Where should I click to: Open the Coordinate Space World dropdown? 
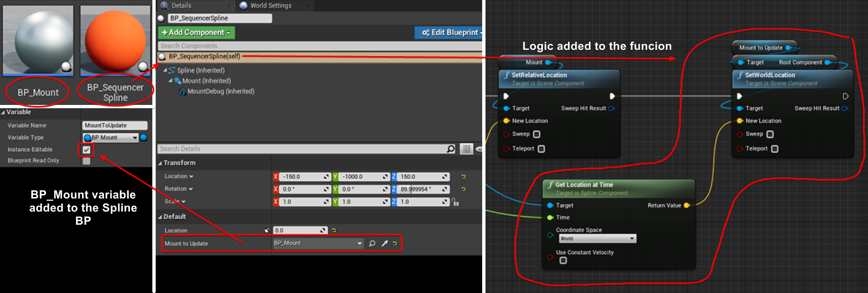point(597,238)
